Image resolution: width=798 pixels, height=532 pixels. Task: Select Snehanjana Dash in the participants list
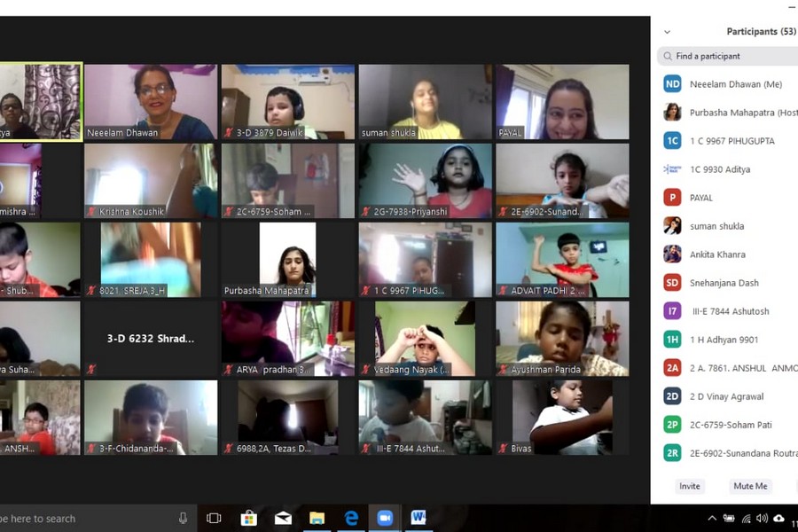724,283
